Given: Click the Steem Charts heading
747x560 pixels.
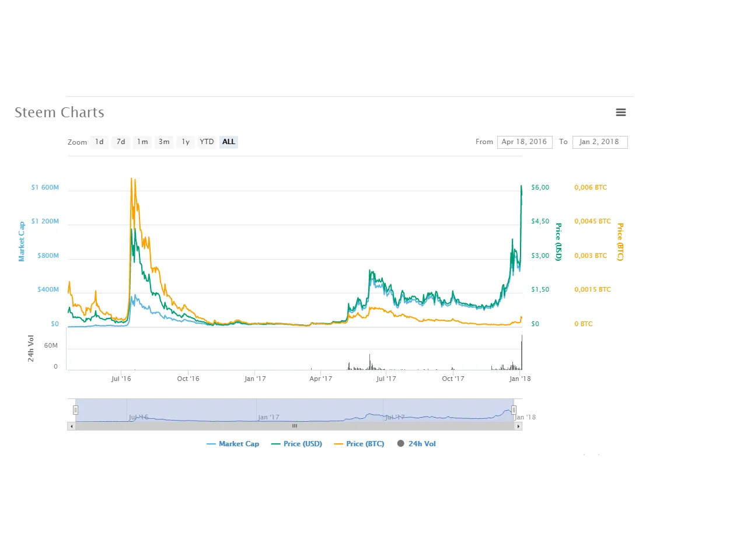Looking at the screenshot, I should 60,113.
